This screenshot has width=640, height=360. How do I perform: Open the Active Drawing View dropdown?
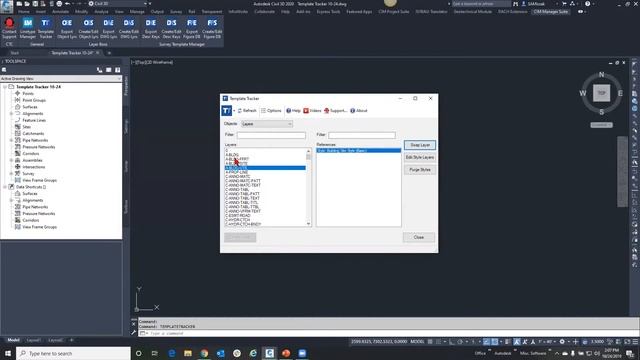61,78
